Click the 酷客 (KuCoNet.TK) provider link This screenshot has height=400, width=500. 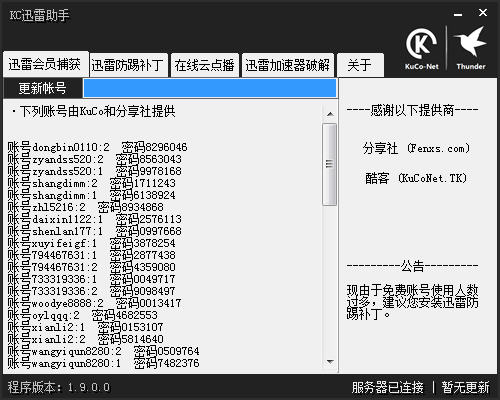[x=416, y=178]
